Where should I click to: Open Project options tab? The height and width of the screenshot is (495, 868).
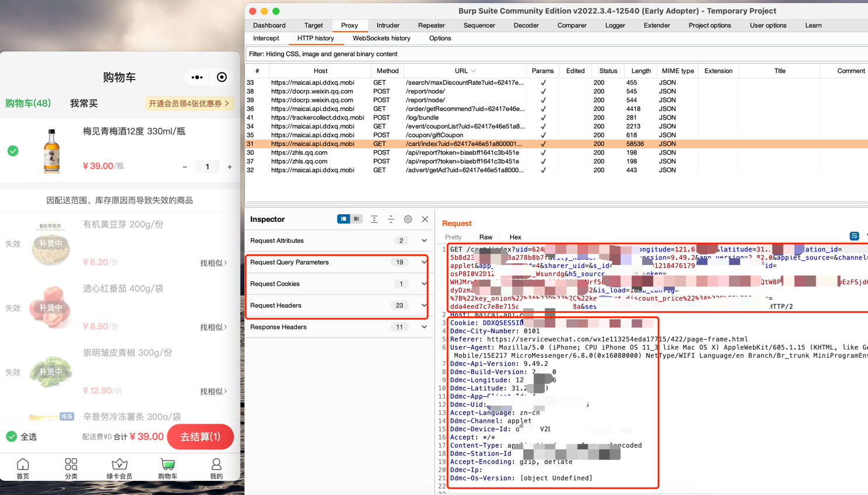(709, 26)
